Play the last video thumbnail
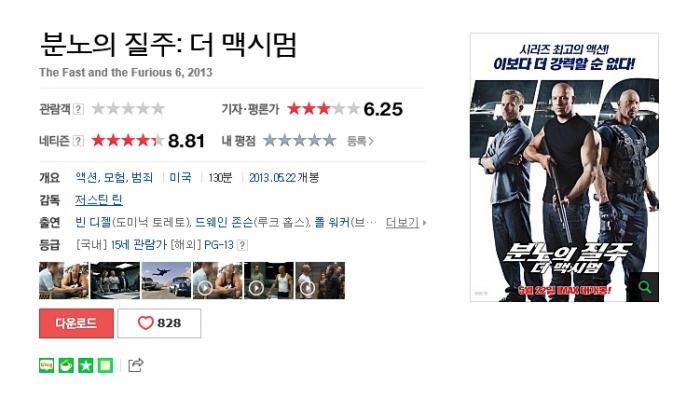 point(320,280)
